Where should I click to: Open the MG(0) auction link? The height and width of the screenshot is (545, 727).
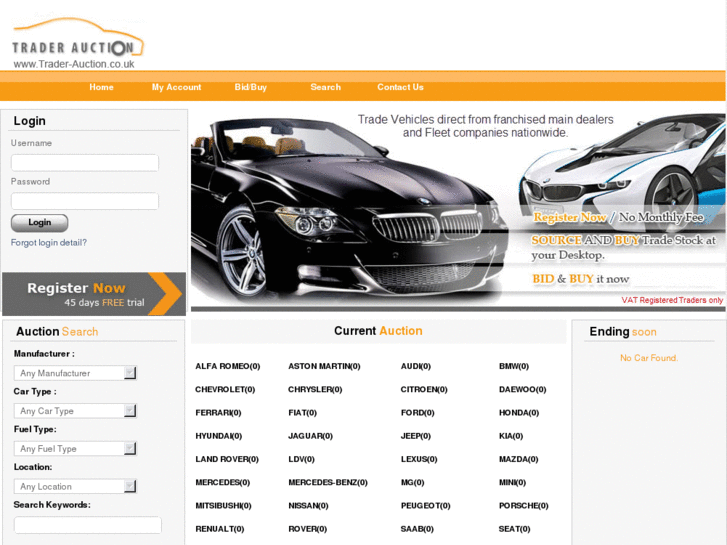click(412, 482)
